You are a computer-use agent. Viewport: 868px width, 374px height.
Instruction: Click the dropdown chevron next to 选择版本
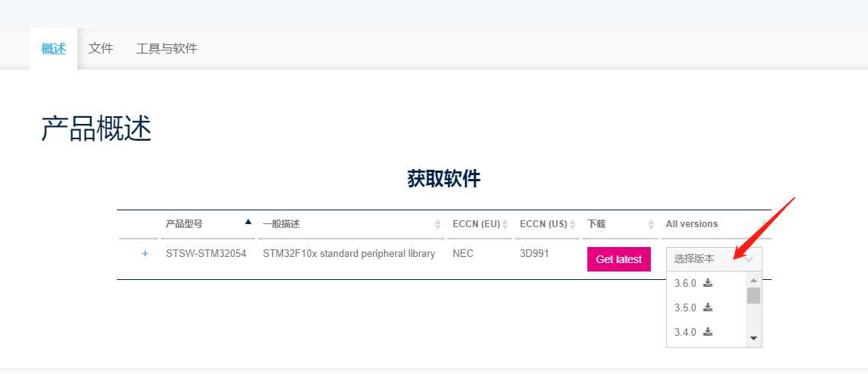(749, 259)
